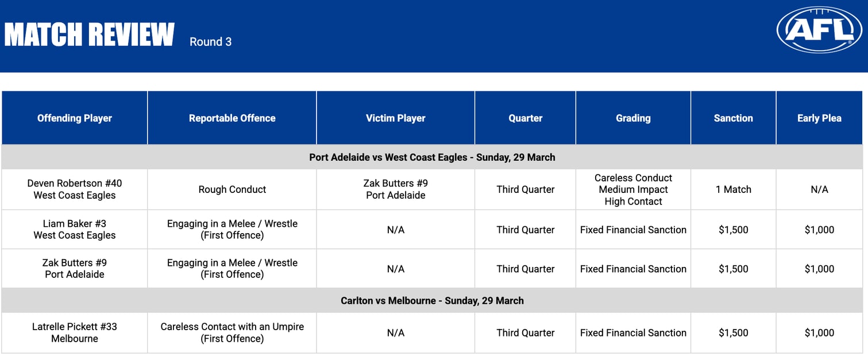Select the Round 3 label

(x=210, y=42)
